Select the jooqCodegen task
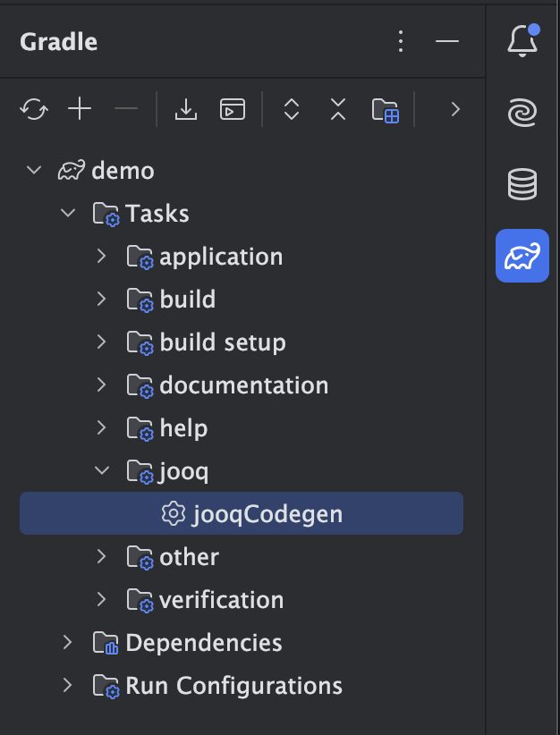 tap(242, 513)
